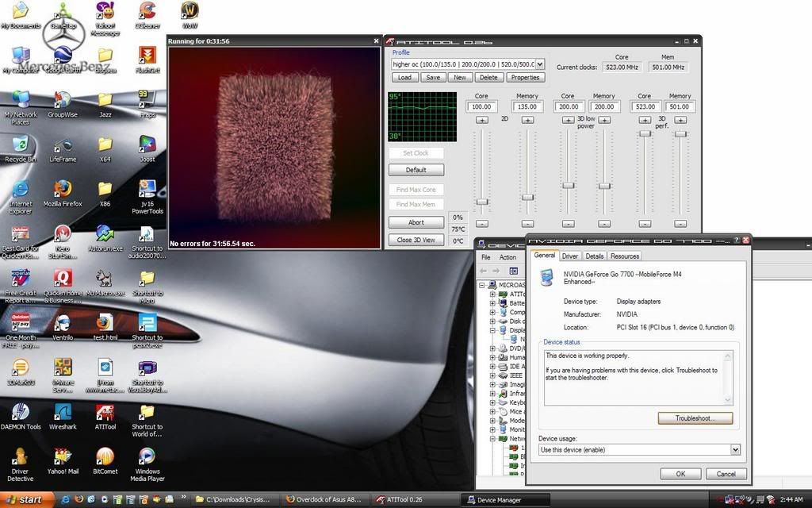Click the FlashGet desktop icon
Image resolution: width=812 pixels, height=508 pixels.
coord(147,60)
